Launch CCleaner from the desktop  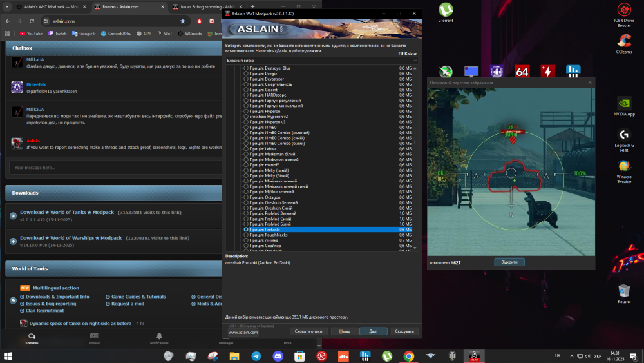[x=624, y=44]
